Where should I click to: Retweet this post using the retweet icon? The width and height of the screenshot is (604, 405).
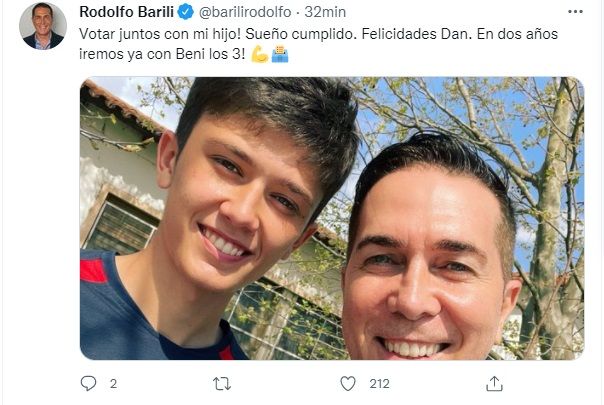tap(222, 384)
